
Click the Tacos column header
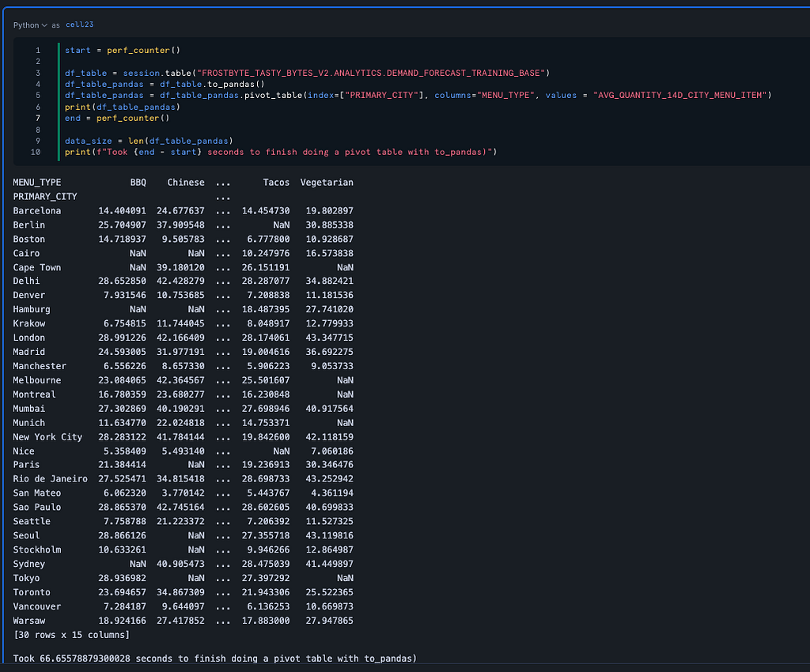[276, 182]
